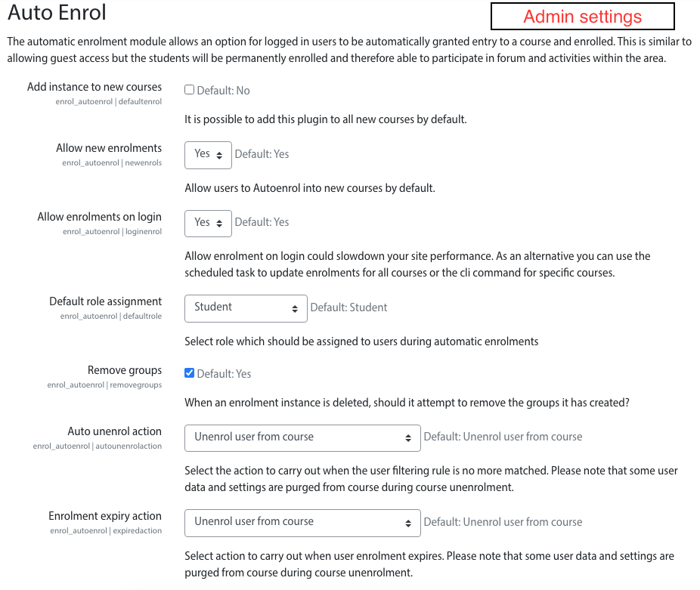Expand the Default role assignment Student dropdown
Viewport: 700px width, 590px height.
[x=246, y=308]
